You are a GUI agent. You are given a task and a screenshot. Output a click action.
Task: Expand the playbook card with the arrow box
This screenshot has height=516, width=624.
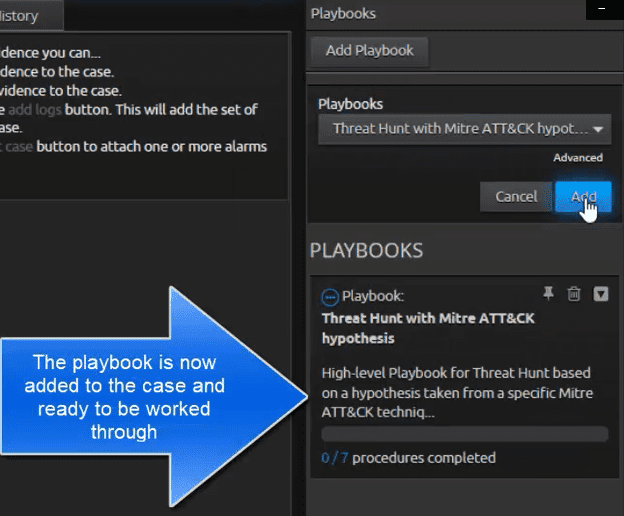click(601, 294)
